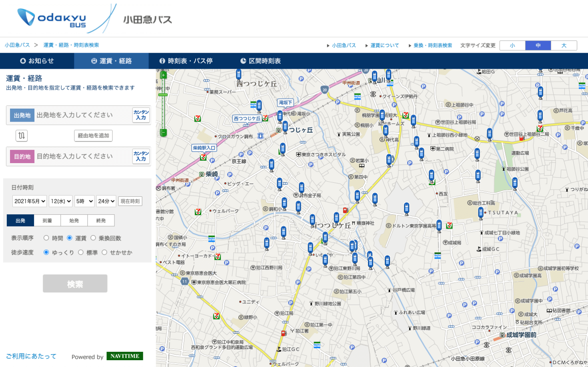
Task: Click the bus stop pin above 祖師谷公園
Action: tap(515, 183)
